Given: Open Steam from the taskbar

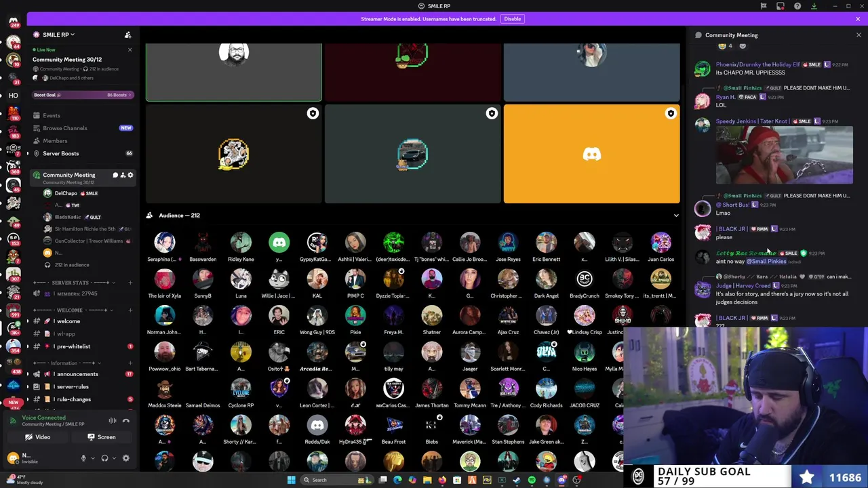Looking at the screenshot, I should click(x=517, y=480).
